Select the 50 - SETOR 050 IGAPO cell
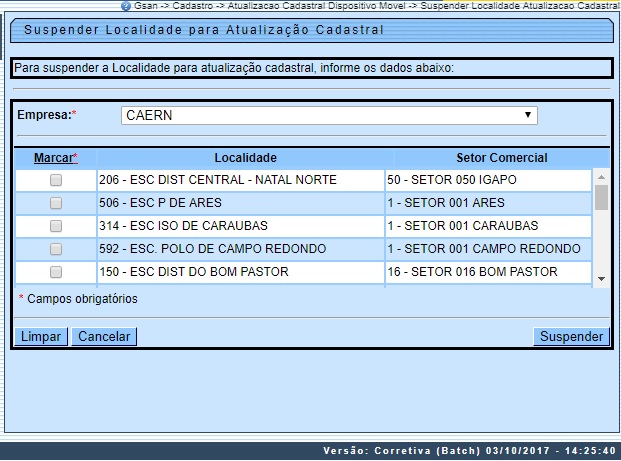The image size is (621, 461). point(487,180)
